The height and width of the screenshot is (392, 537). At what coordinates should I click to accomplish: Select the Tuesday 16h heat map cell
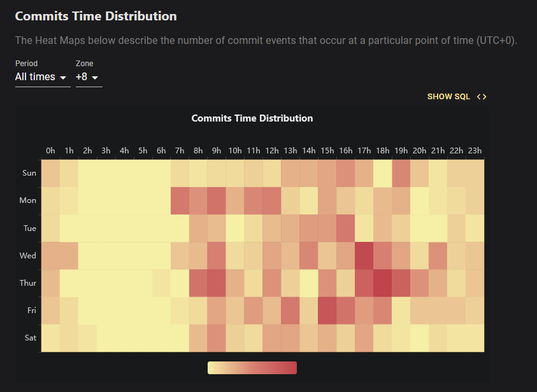(345, 228)
